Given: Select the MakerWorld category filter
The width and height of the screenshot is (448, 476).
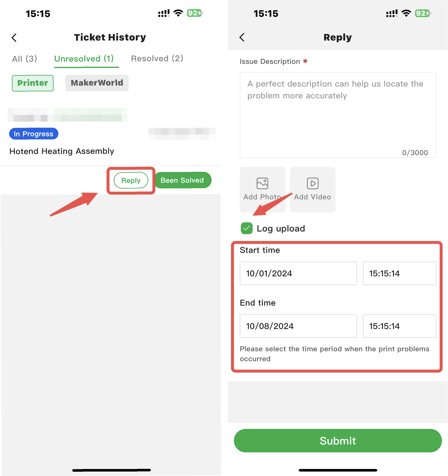Looking at the screenshot, I should [x=97, y=83].
